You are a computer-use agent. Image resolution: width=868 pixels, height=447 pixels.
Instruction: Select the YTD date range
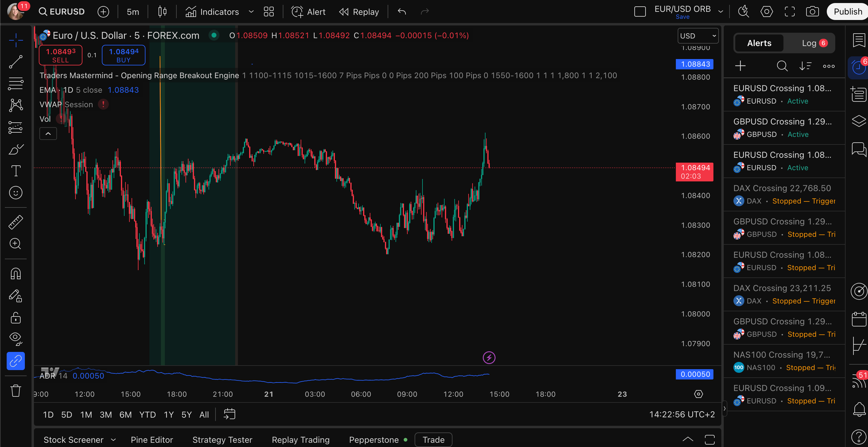(147, 415)
